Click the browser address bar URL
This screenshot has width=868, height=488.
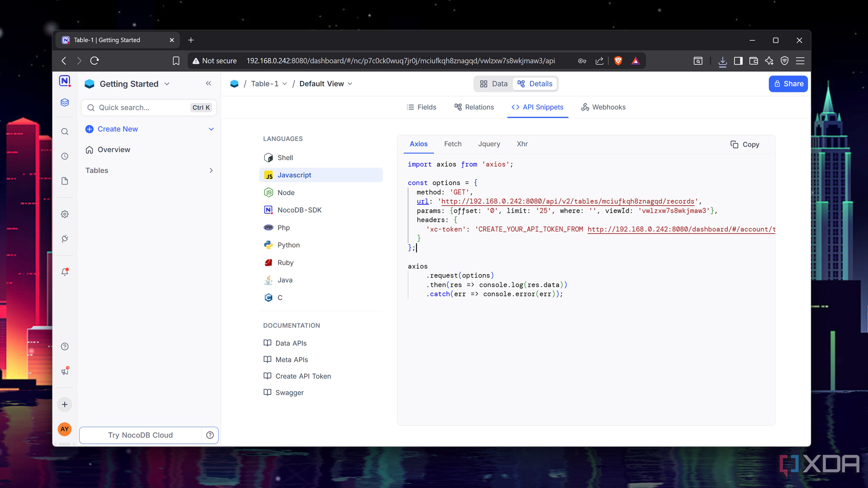[x=400, y=61]
